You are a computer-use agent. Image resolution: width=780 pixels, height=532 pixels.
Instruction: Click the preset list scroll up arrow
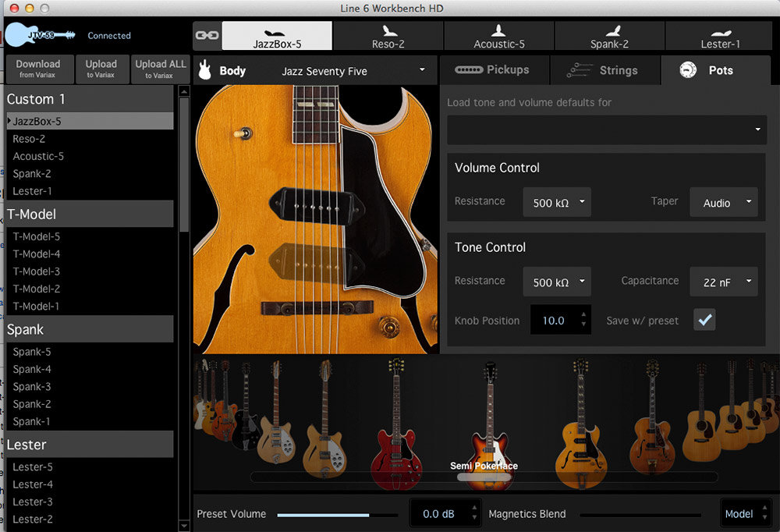click(184, 91)
